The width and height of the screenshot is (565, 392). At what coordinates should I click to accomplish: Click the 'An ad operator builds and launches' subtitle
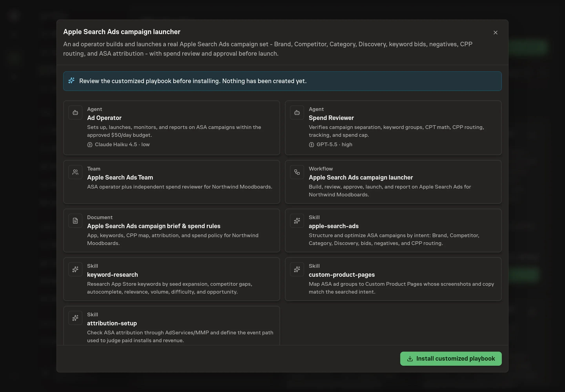(x=268, y=49)
